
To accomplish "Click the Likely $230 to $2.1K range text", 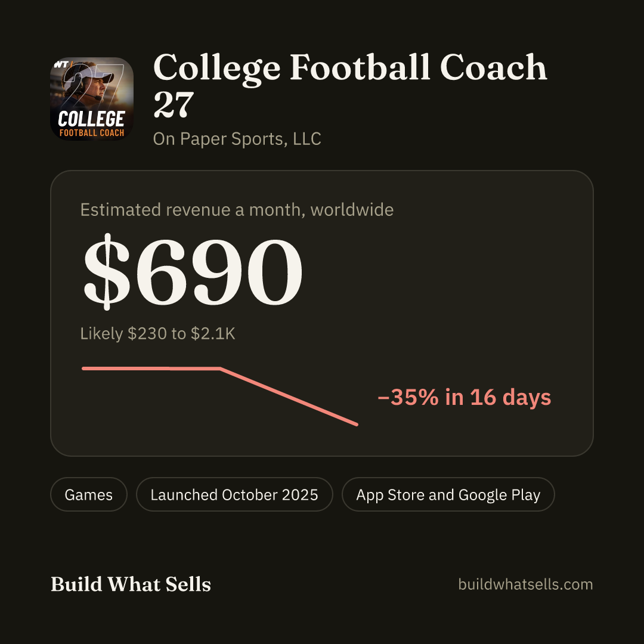I will (x=157, y=333).
